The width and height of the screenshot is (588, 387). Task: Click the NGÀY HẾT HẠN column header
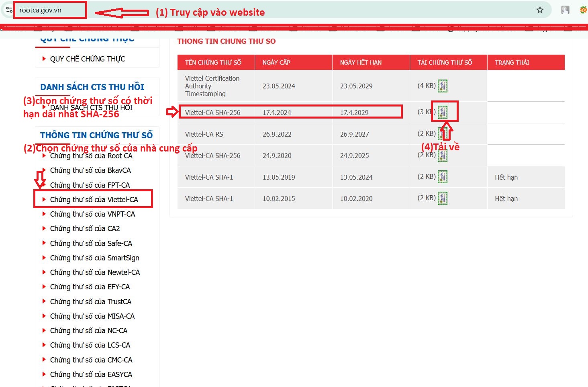pyautogui.click(x=361, y=62)
